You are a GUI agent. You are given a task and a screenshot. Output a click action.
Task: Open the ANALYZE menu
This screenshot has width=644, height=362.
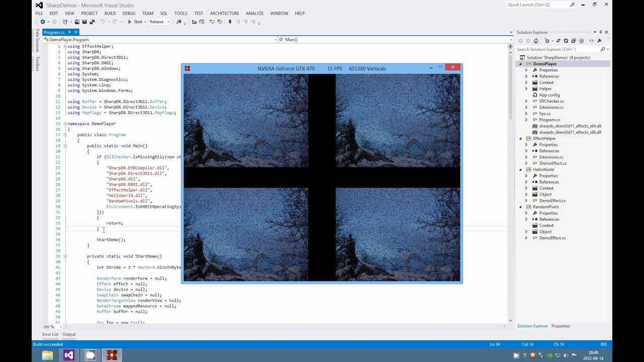coord(255,13)
